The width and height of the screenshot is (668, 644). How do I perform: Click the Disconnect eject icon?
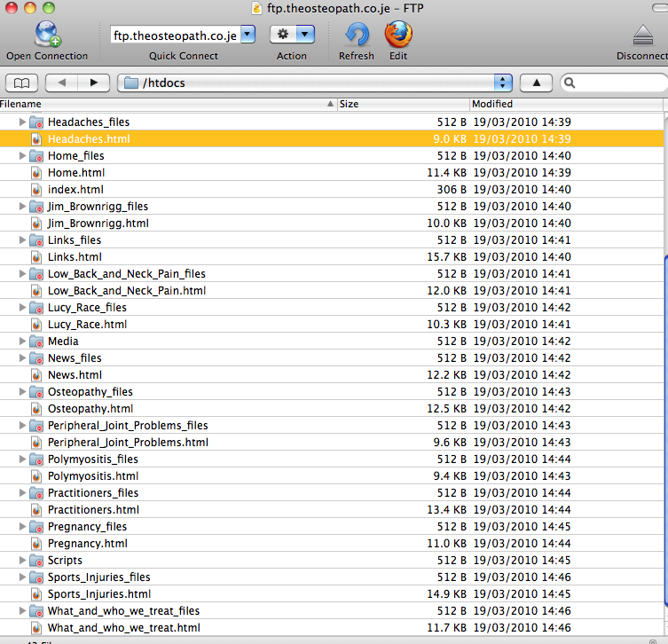click(x=643, y=35)
